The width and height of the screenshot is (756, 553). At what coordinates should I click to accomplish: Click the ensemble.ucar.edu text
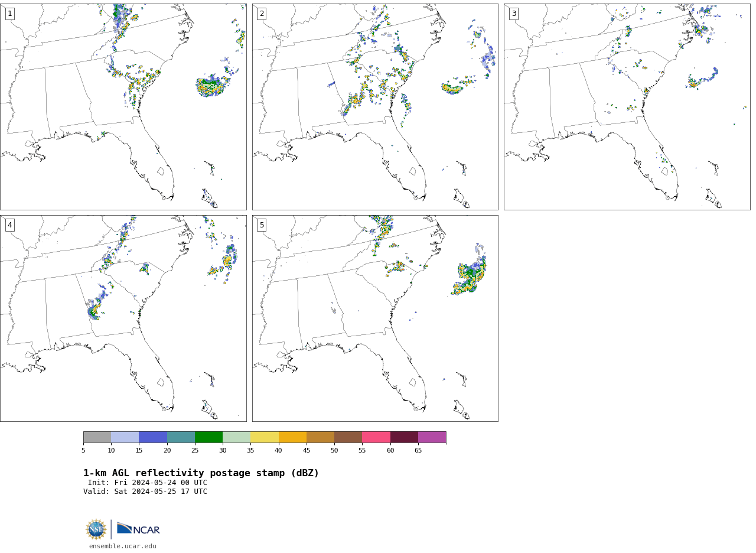123,547
